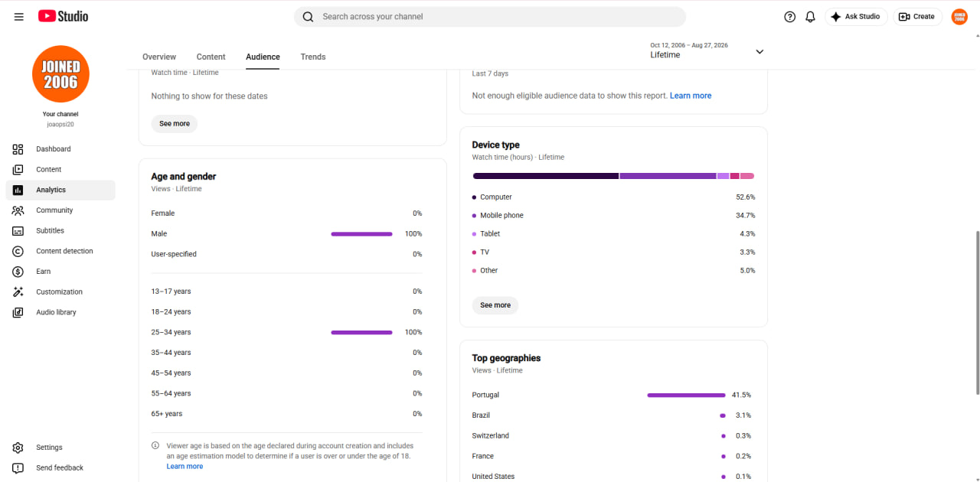
Task: Click the Mobile phone segment of device bar
Action: pyautogui.click(x=668, y=176)
